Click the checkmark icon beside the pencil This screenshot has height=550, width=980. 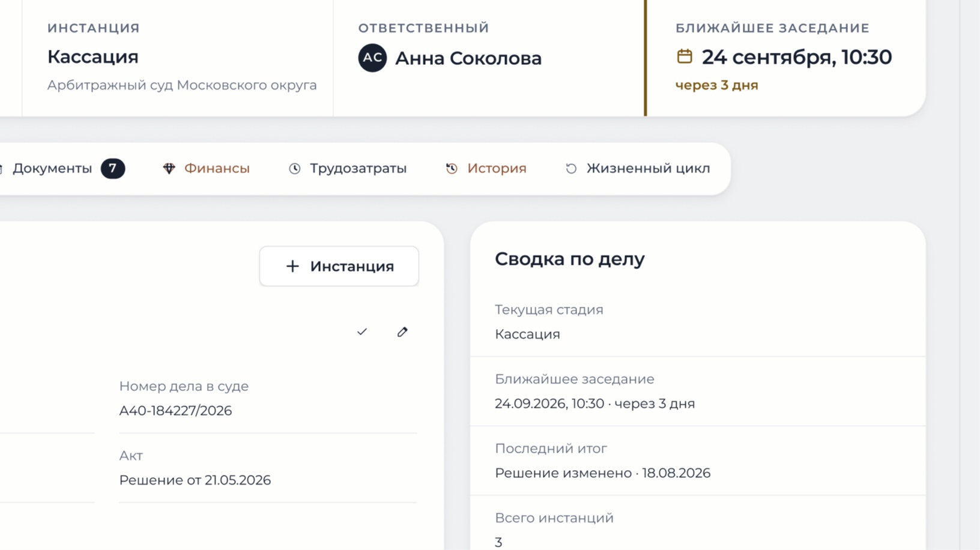[361, 331]
